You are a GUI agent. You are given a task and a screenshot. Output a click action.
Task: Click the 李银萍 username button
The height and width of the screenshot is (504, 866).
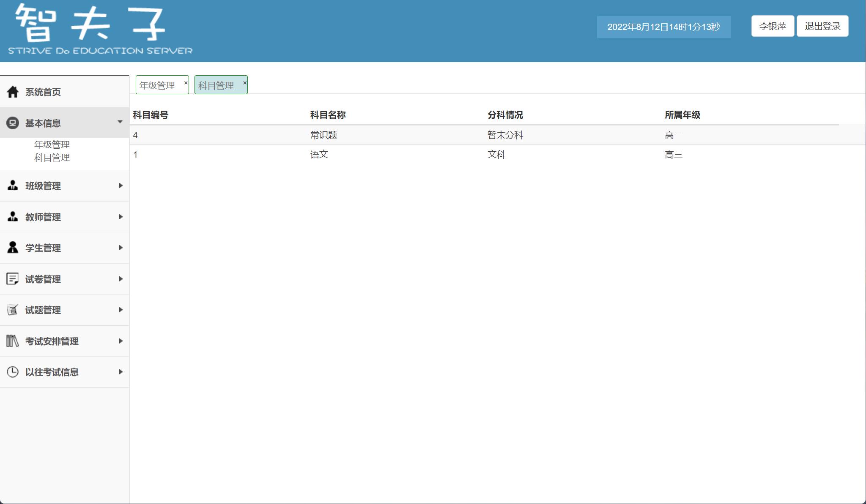pos(772,26)
